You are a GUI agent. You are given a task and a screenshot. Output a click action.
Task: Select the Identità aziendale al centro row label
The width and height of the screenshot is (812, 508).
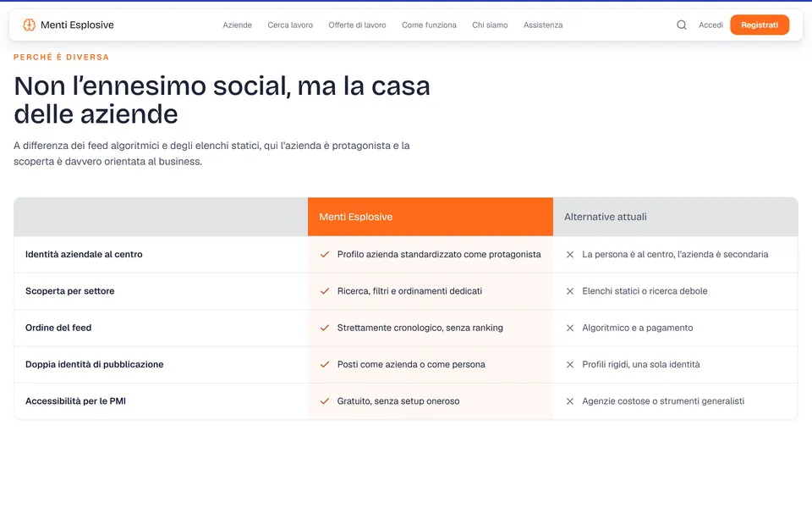click(84, 255)
